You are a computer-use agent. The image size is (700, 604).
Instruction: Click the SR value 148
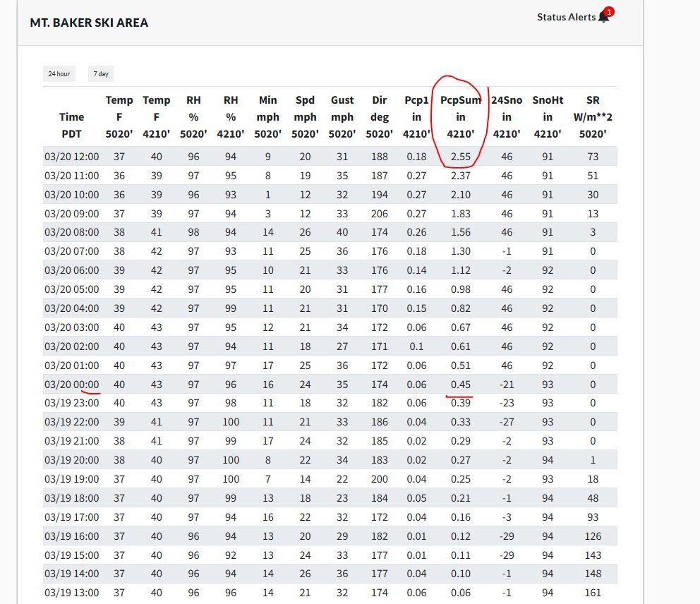click(593, 574)
